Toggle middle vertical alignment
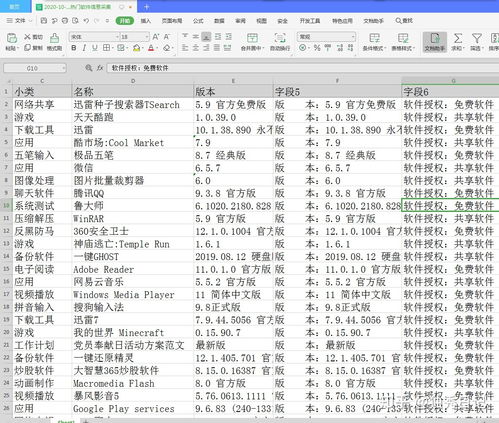 tap(196, 36)
